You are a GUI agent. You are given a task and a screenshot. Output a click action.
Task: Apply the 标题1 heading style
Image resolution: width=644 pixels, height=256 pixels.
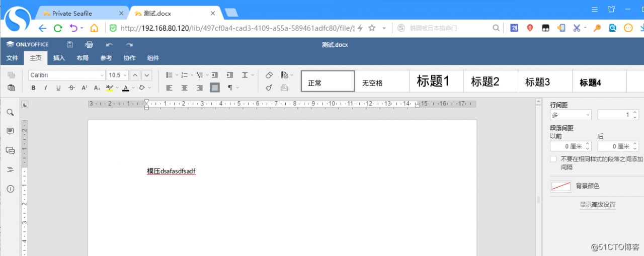(436, 81)
